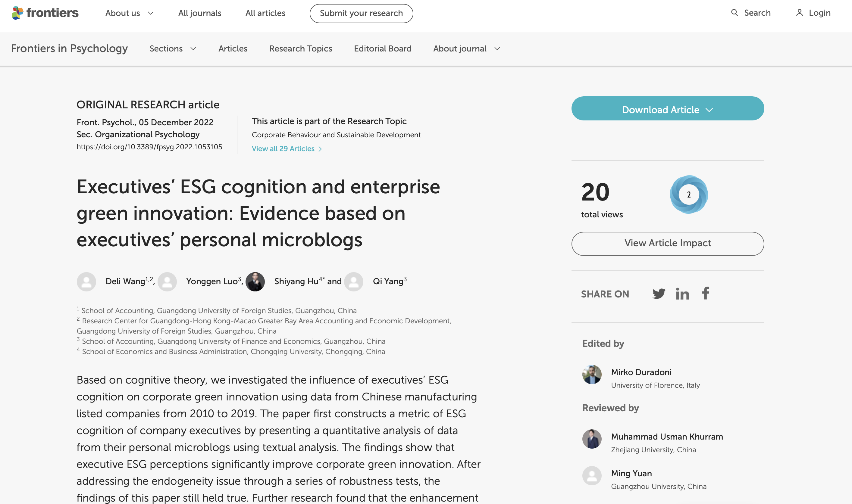Open the Download Article dropdown
Image resolution: width=852 pixels, height=504 pixels.
(667, 108)
